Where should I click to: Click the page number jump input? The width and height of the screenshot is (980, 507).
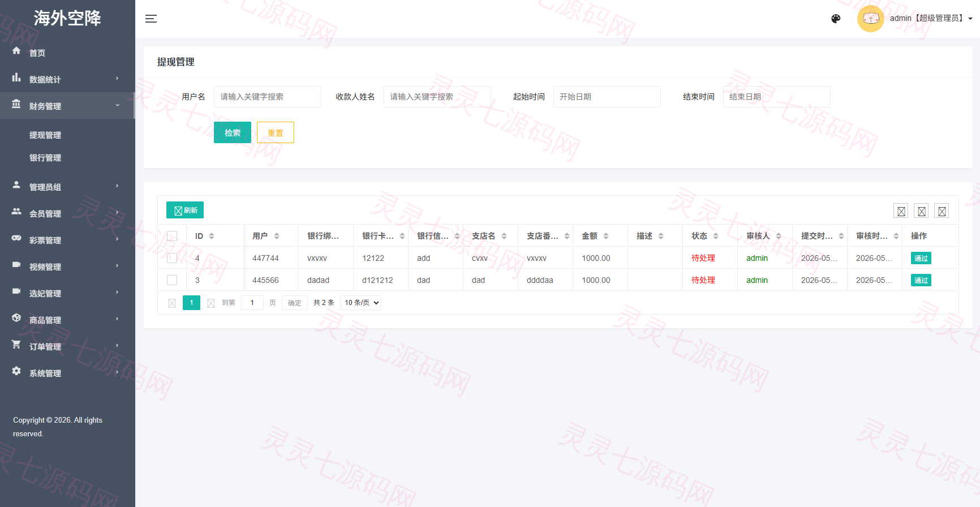pyautogui.click(x=252, y=303)
